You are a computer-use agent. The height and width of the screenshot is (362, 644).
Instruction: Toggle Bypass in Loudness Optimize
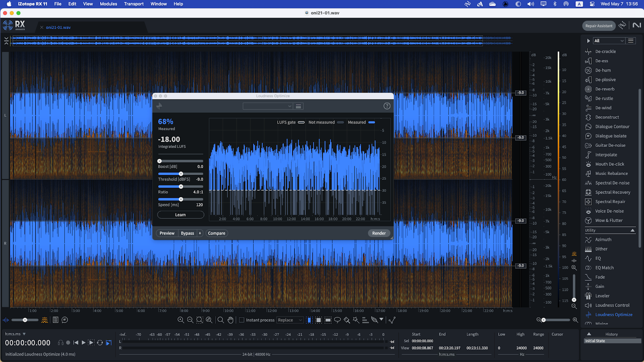tap(187, 233)
